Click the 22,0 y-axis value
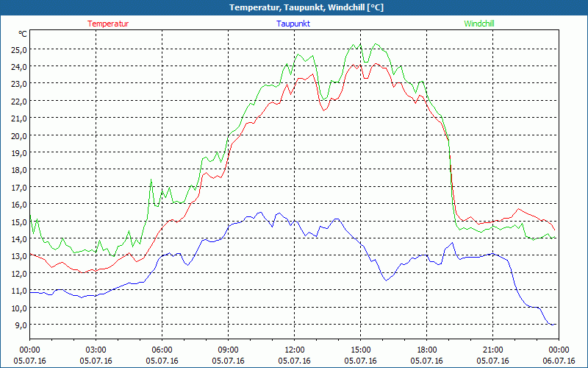This screenshot has height=368, width=588. pos(19,102)
